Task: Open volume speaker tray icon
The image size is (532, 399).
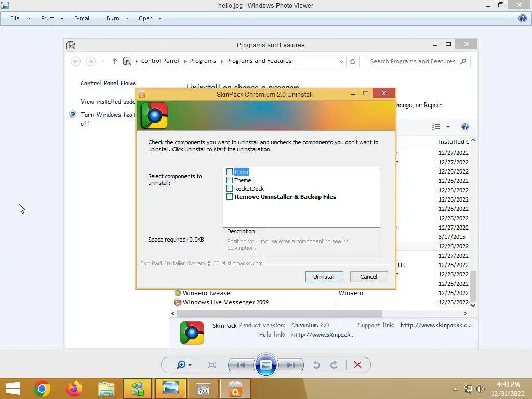Action: pyautogui.click(x=480, y=389)
